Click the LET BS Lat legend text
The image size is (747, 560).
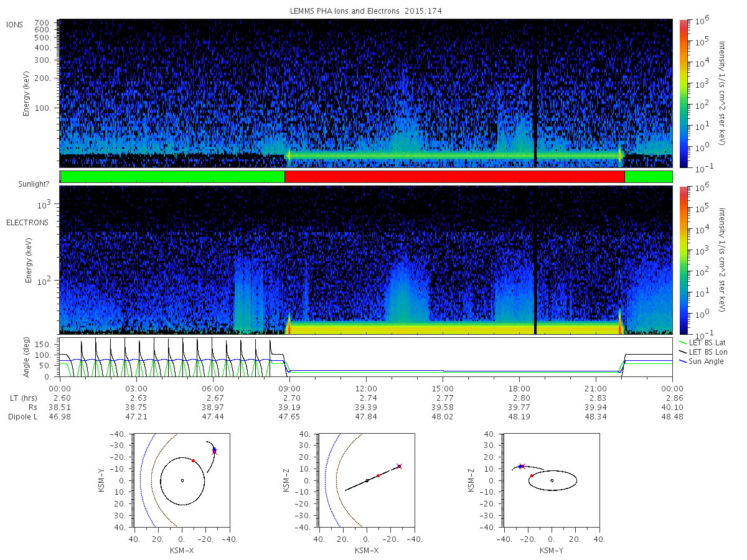(710, 343)
